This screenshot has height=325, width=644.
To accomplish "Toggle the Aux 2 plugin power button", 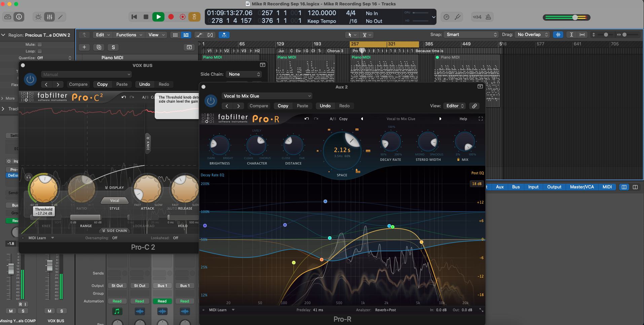I will coord(211,101).
